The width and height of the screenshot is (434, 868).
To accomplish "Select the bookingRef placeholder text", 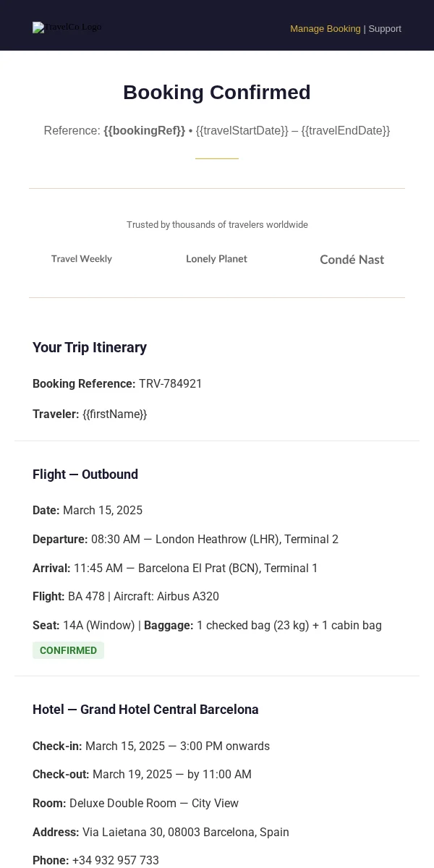I will [145, 131].
